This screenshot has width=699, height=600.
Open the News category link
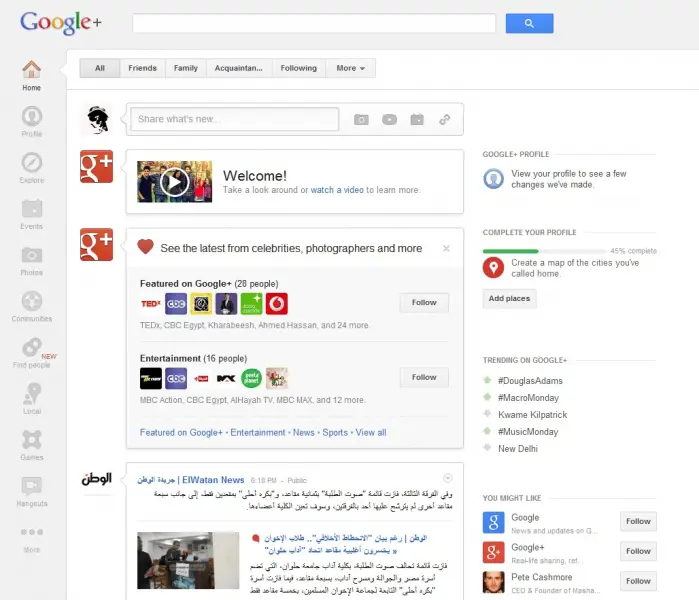coord(304,432)
